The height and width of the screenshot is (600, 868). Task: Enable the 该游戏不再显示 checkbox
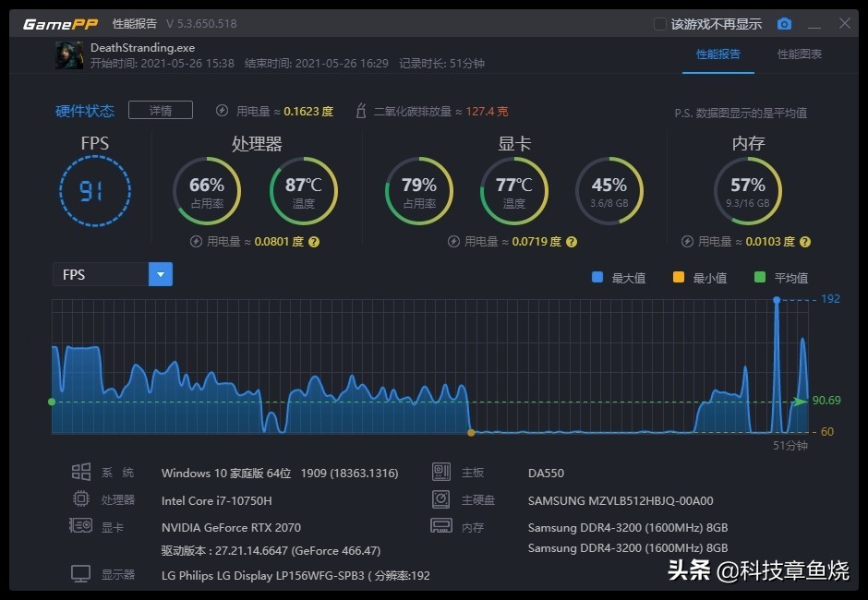(x=659, y=23)
